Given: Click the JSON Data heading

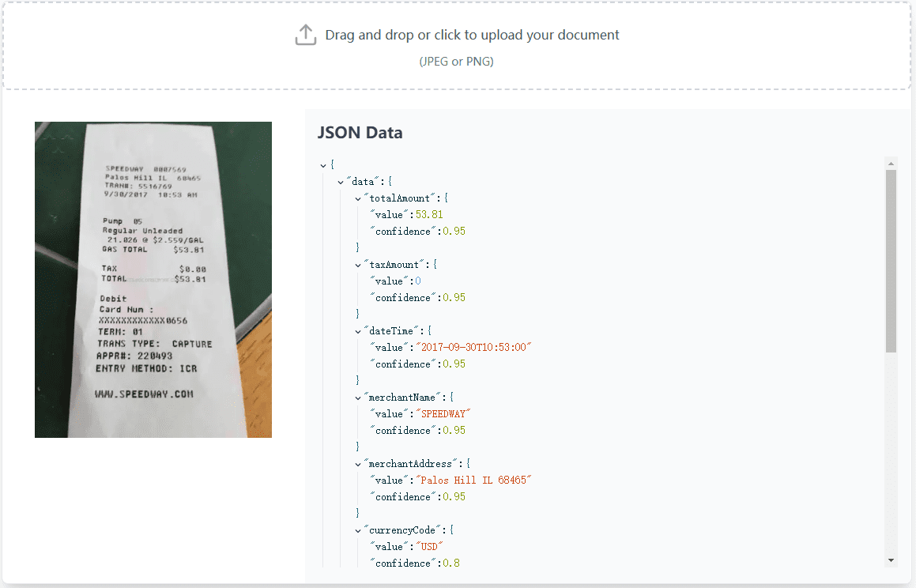Looking at the screenshot, I should 360,133.
